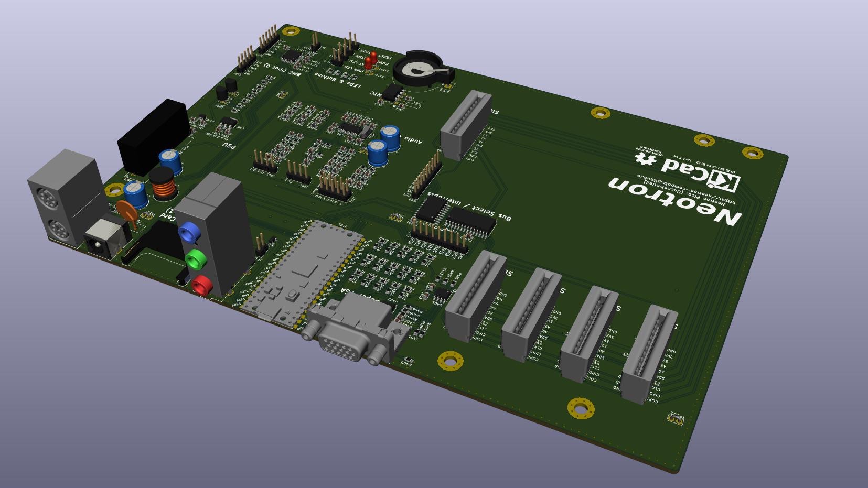This screenshot has width=868, height=488.
Task: Select the BMC (Slot 0) chip
Action: [x=292, y=56]
